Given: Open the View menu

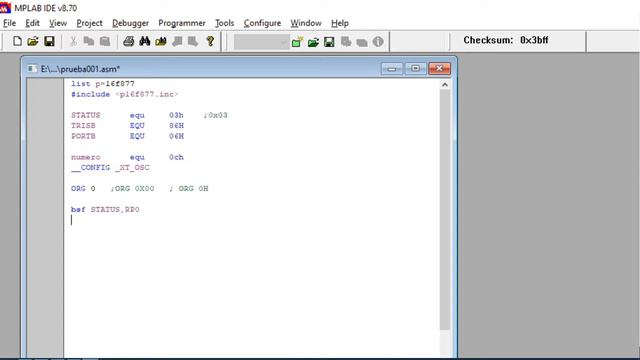Looking at the screenshot, I should [58, 23].
